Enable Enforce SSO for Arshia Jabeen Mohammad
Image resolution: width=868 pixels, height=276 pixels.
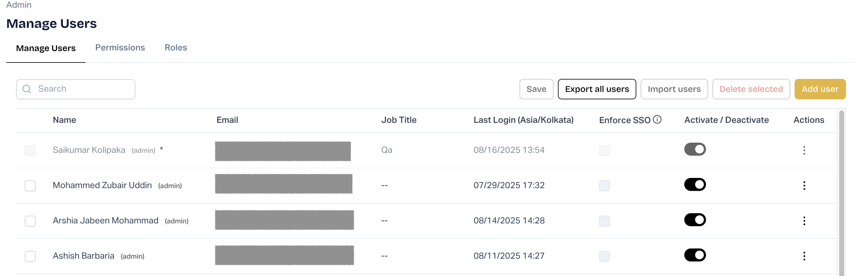point(604,221)
